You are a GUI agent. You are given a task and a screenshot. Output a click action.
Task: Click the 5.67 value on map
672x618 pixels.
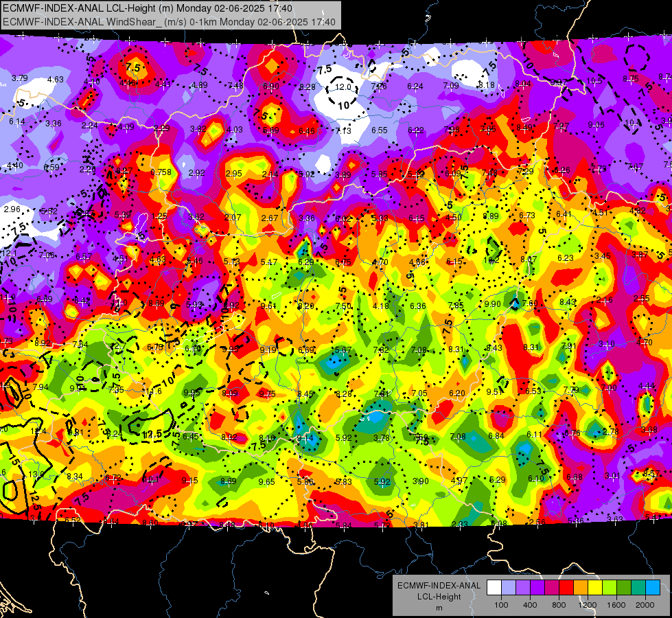tap(343, 350)
